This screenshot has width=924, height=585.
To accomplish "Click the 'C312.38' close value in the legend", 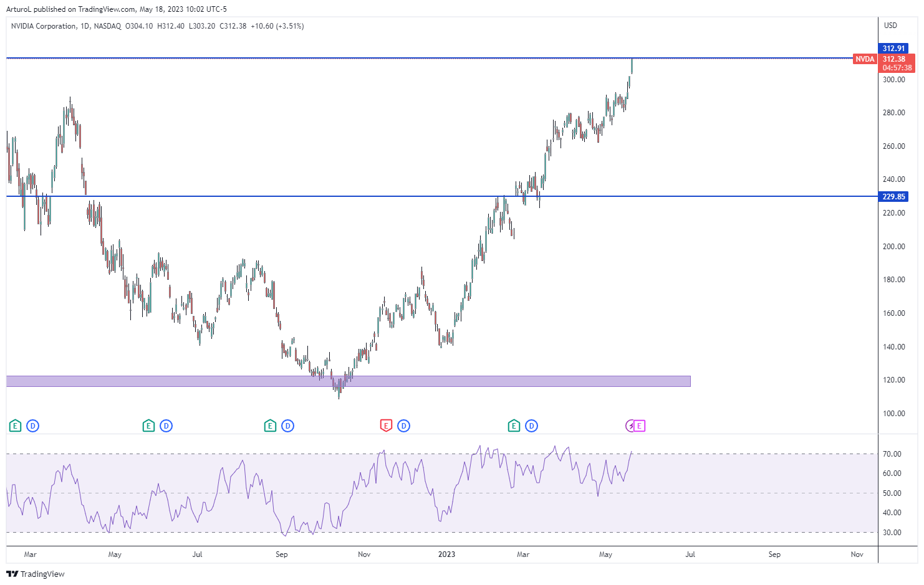I will 233,26.
